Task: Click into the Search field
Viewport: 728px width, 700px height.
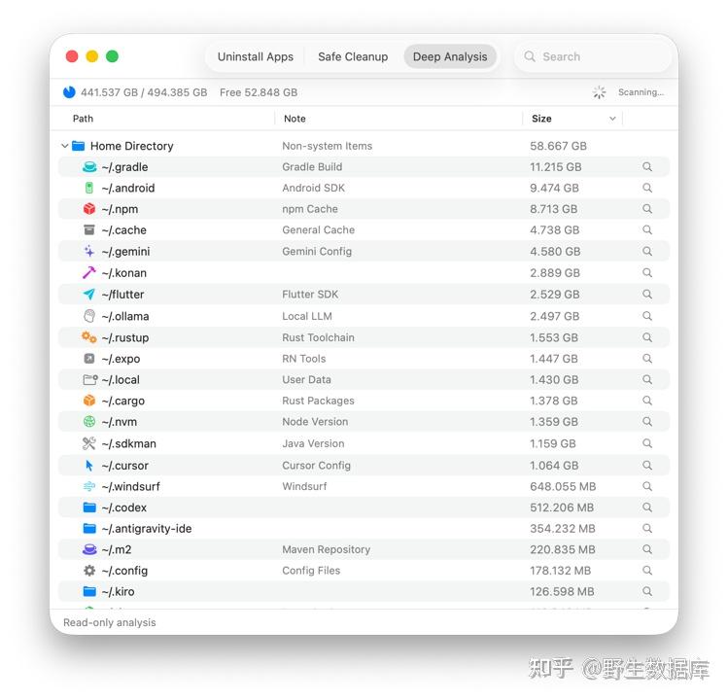Action: coord(593,56)
